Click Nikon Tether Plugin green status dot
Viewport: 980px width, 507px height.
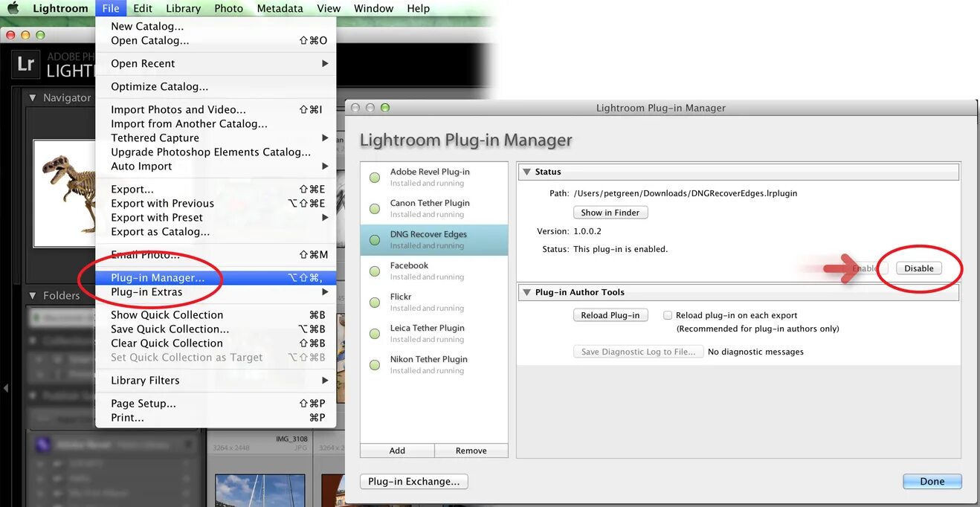(x=375, y=365)
